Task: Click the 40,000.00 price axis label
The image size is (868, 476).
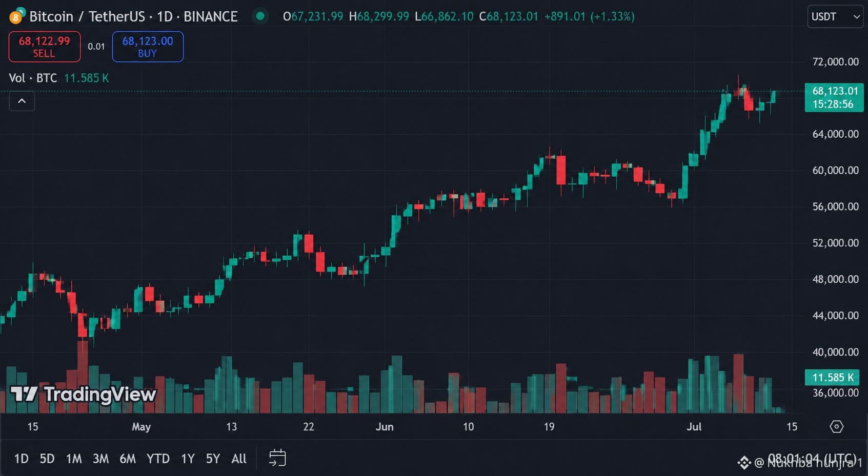Action: [835, 352]
